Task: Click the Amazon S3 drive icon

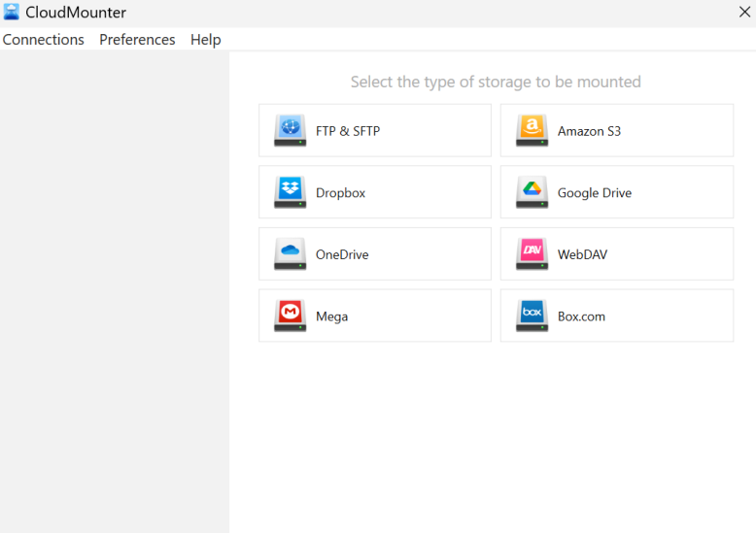Action: [532, 130]
